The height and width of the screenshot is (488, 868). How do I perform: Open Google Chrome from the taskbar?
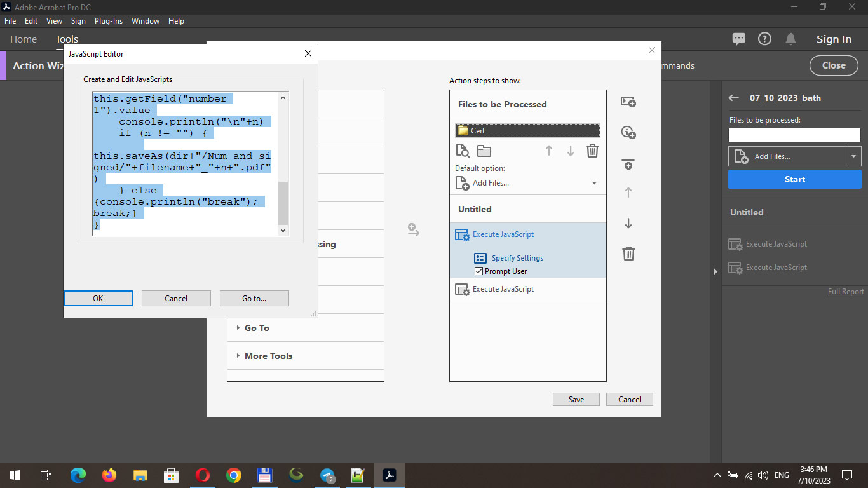pos(234,475)
